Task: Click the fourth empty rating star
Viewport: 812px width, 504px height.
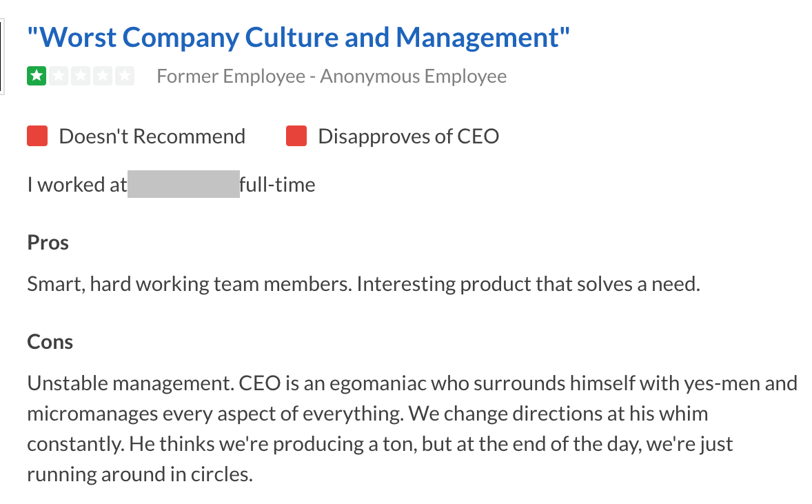Action: pyautogui.click(x=103, y=76)
